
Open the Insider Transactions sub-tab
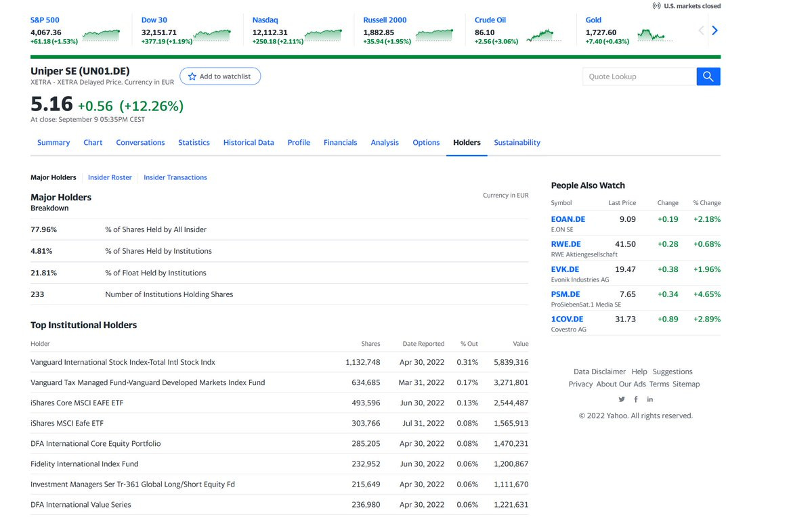pos(175,177)
